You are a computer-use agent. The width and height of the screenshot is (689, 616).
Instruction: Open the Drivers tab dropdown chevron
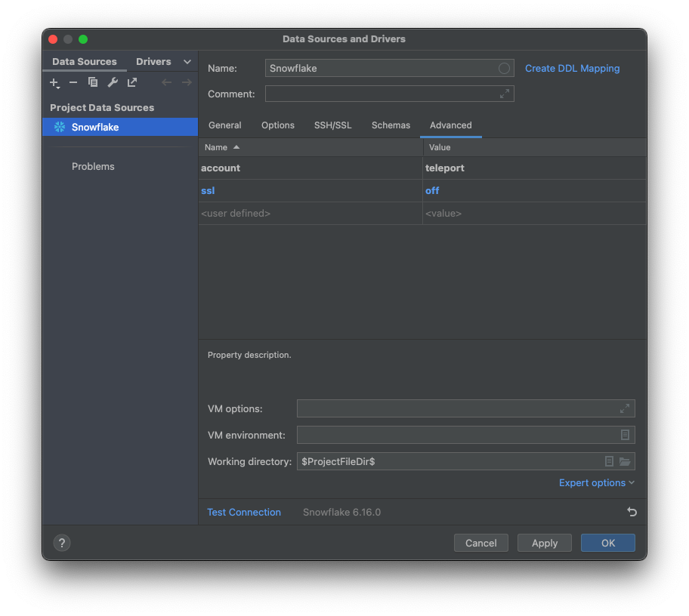point(187,61)
